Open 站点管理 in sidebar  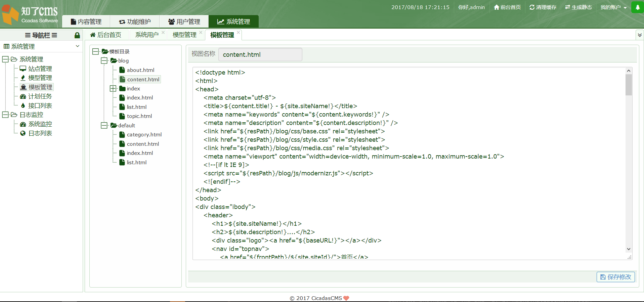click(40, 69)
